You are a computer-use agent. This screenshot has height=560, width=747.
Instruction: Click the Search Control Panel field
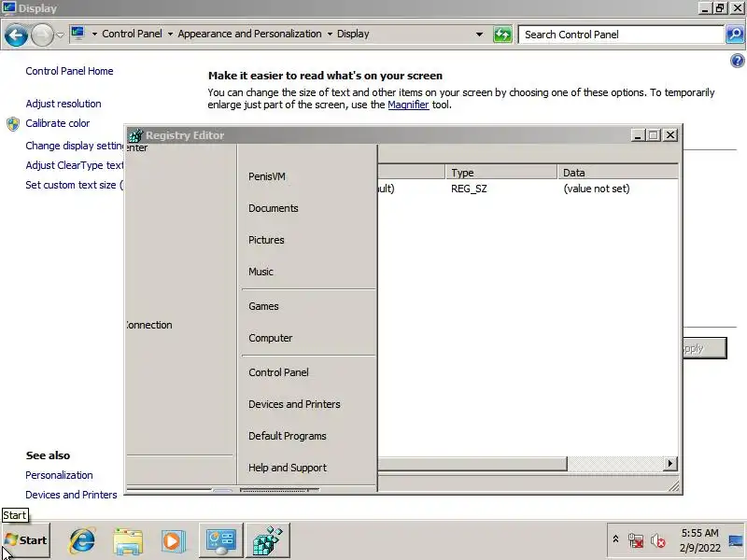[x=621, y=35]
